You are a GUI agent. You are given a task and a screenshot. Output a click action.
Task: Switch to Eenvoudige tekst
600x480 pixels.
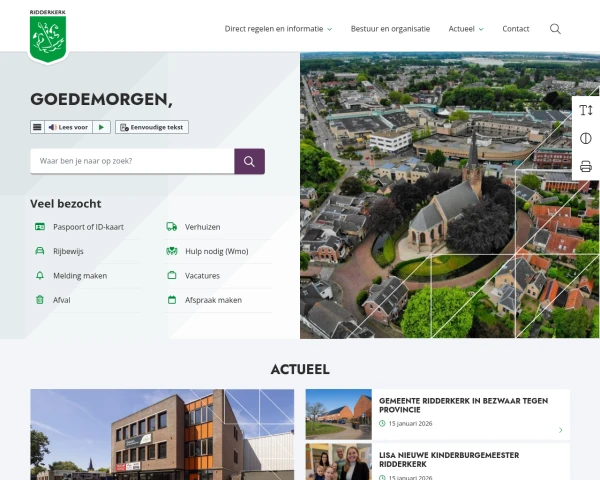click(x=152, y=127)
